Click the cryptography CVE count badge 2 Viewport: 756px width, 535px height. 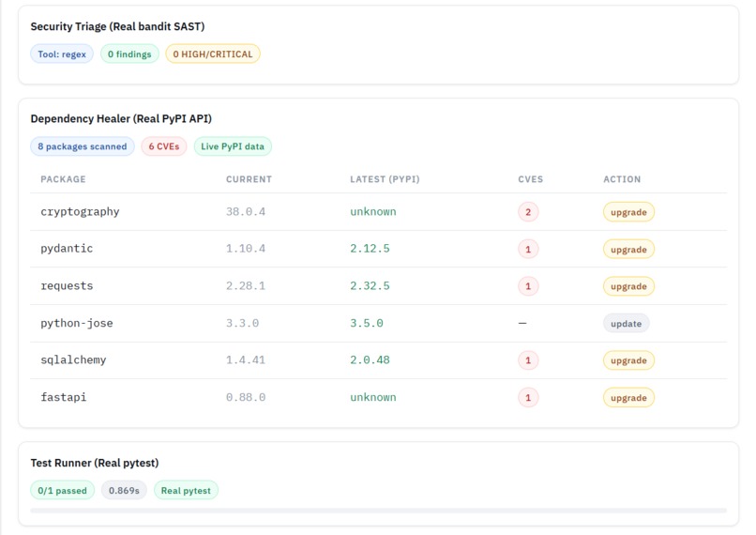pyautogui.click(x=528, y=212)
